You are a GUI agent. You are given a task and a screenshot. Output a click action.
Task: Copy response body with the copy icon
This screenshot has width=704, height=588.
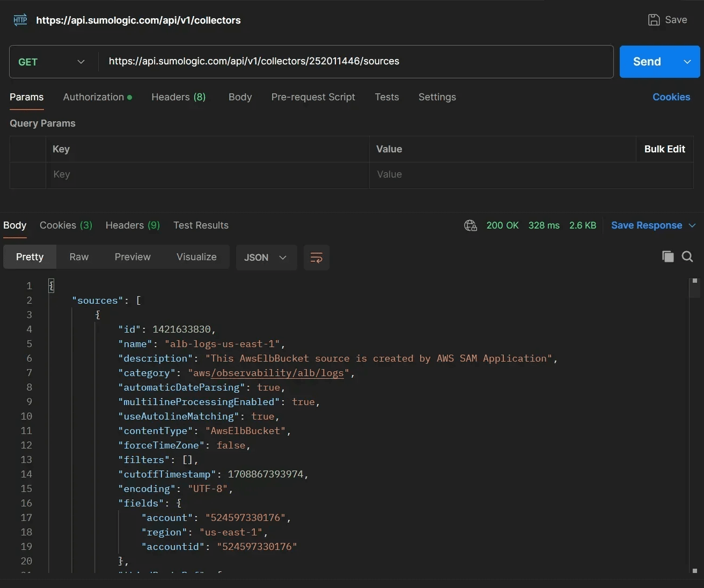(x=668, y=256)
